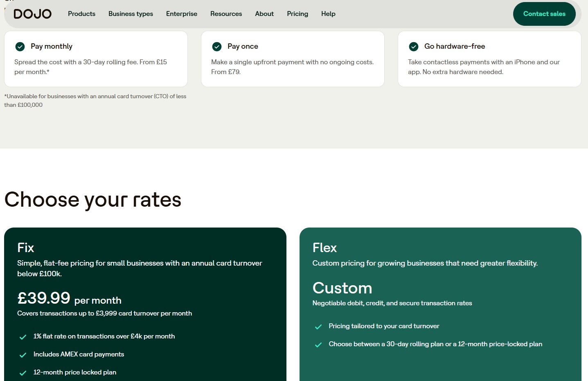The image size is (588, 381).
Task: Open the Resources dropdown menu
Action: (226, 14)
